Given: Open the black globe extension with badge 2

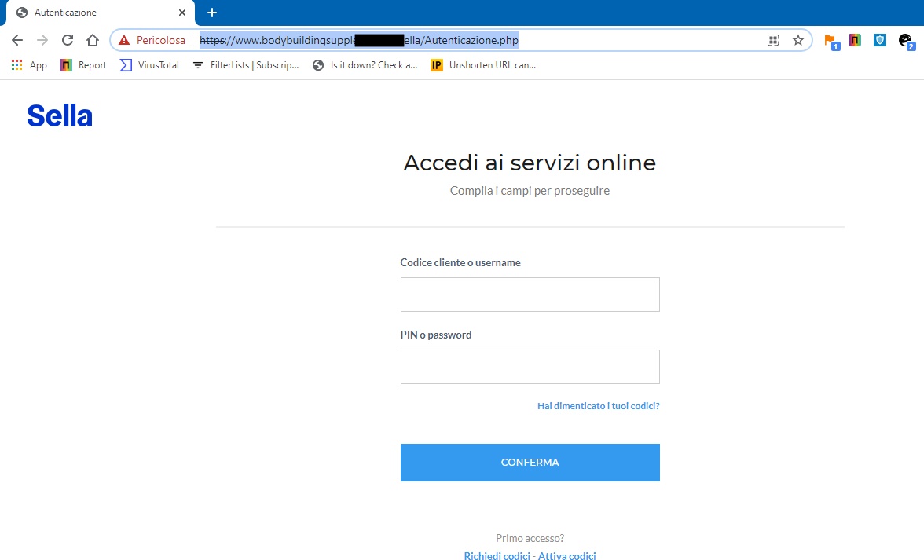Looking at the screenshot, I should click(907, 41).
